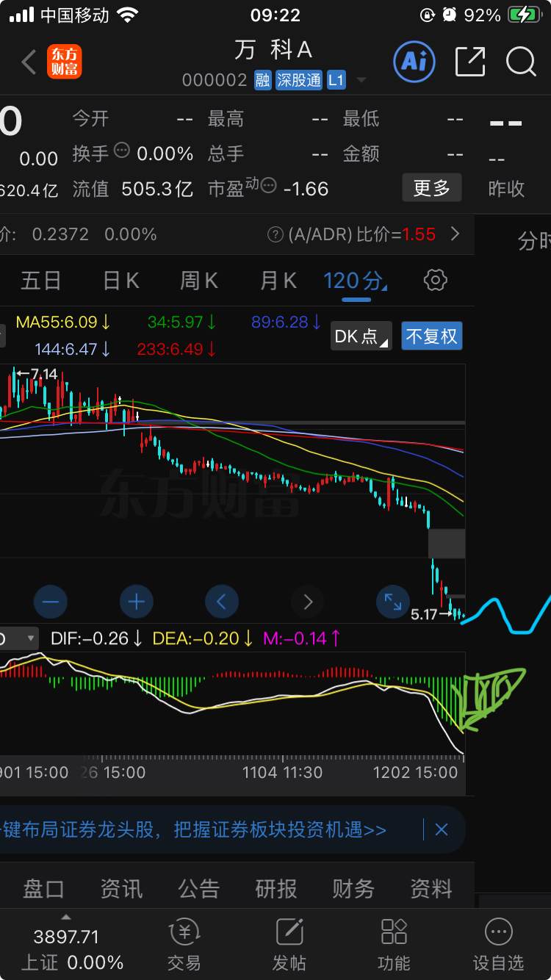Move chart right with arrow icon
551x980 pixels.
(308, 602)
